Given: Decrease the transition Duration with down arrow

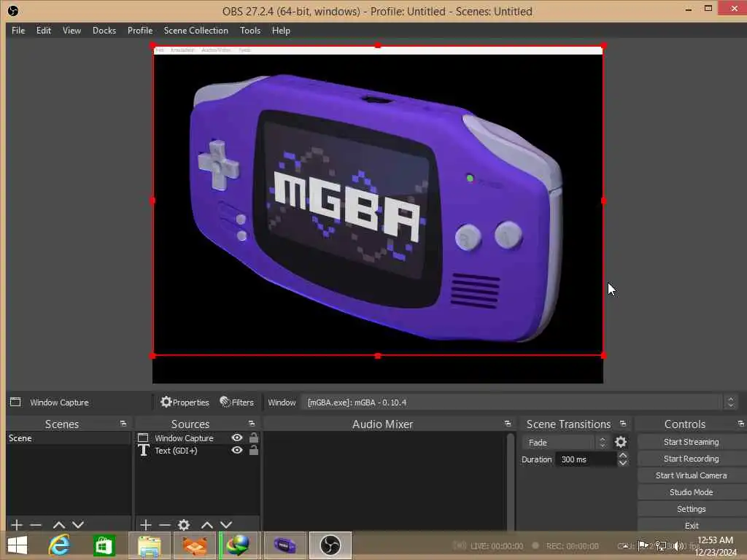Looking at the screenshot, I should (x=623, y=463).
